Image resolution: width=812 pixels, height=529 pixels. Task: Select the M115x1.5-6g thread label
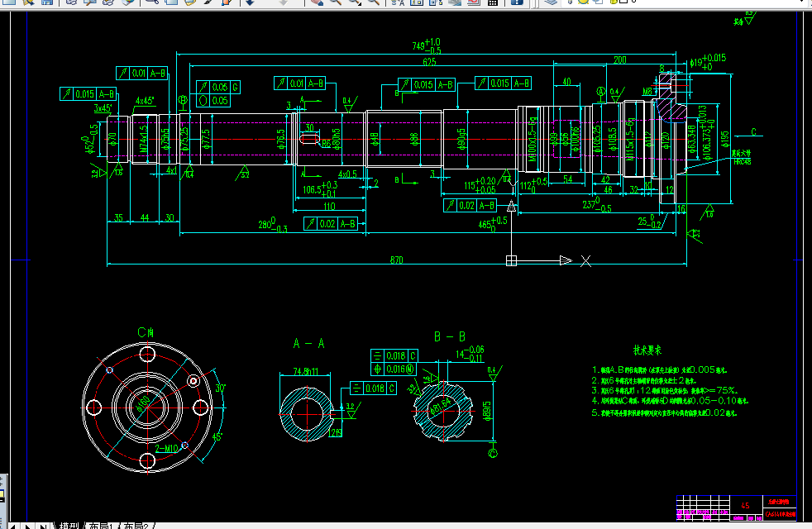tap(630, 139)
